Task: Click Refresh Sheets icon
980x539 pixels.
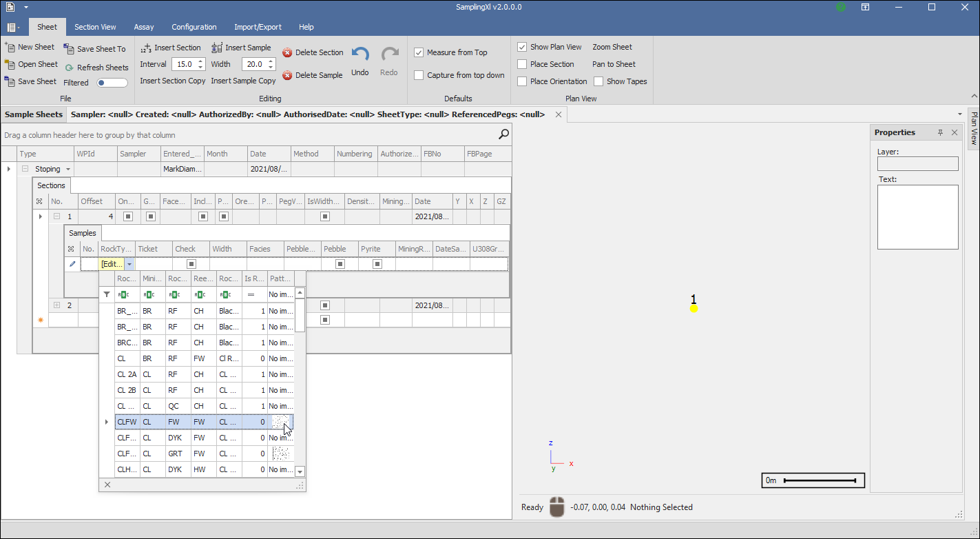Action: (70, 68)
